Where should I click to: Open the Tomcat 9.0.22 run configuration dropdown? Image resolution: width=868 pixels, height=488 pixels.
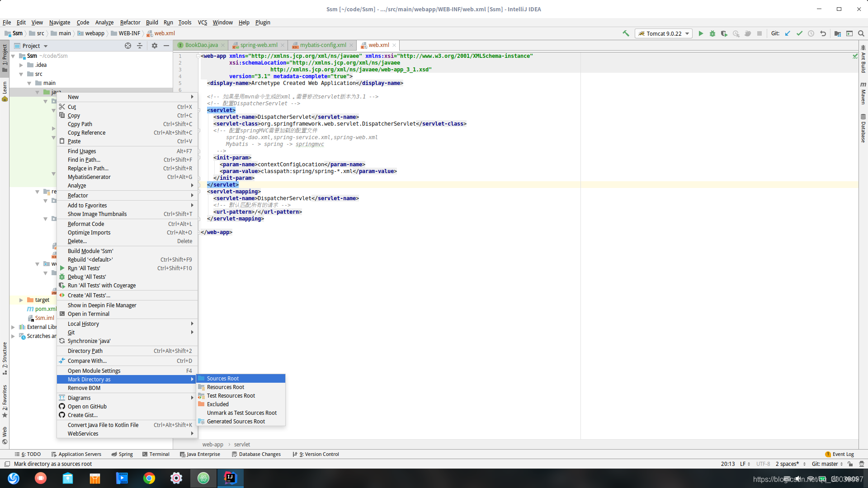(x=664, y=33)
